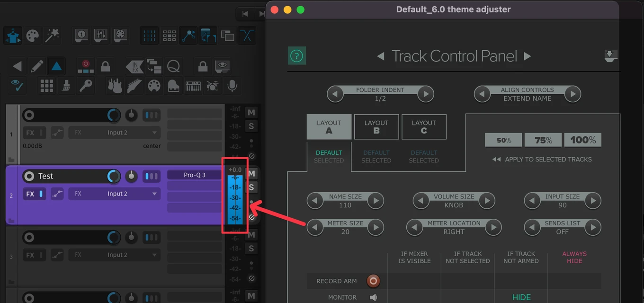
Task: Click the IN FX toolbar icon
Action: 134,66
